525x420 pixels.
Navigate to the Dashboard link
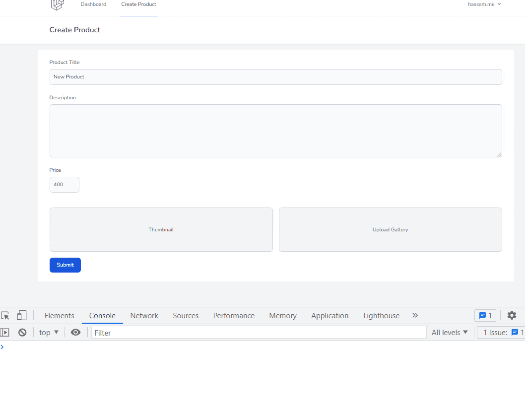(93, 4)
